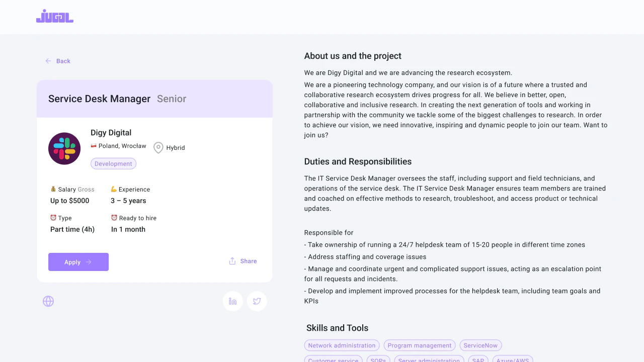
Task: Select the Digy Digital company logo
Action: 64,148
